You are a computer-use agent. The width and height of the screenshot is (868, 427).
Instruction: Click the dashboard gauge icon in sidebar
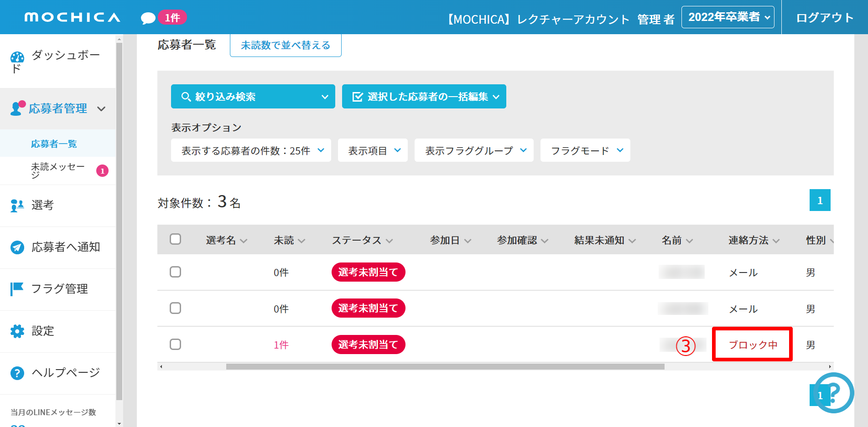click(17, 57)
